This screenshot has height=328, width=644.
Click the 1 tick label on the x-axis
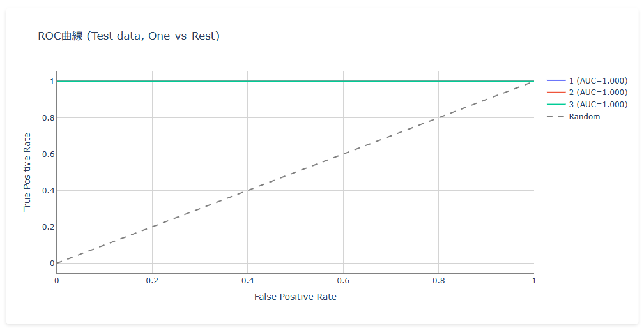pos(533,280)
